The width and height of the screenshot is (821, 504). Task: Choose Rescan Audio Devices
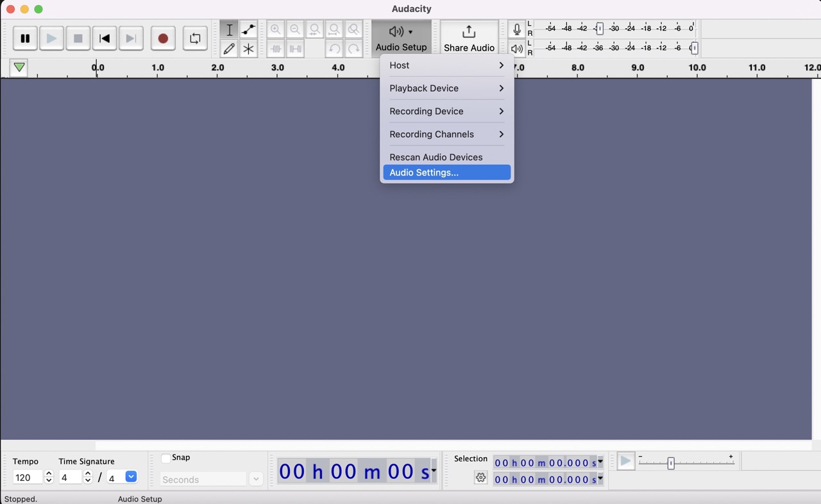pyautogui.click(x=447, y=157)
